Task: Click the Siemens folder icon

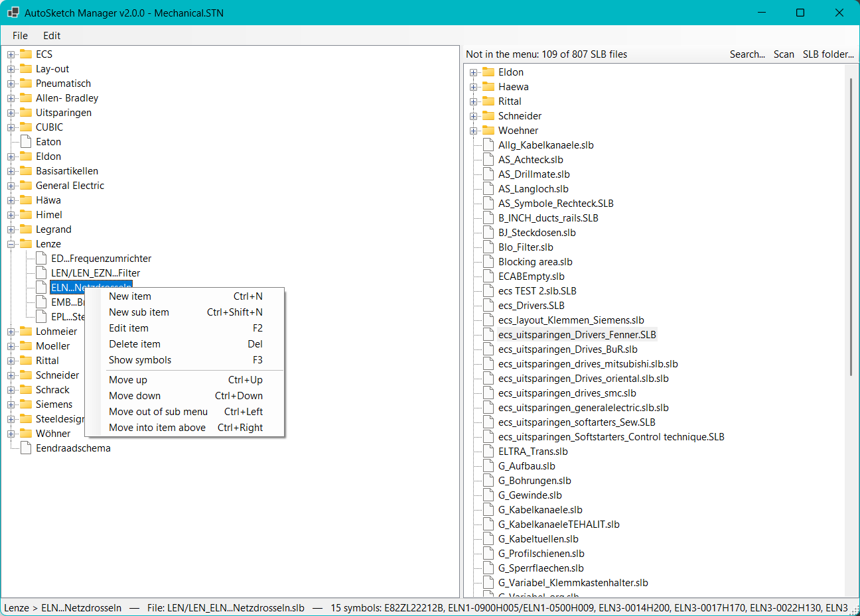Action: pyautogui.click(x=26, y=404)
